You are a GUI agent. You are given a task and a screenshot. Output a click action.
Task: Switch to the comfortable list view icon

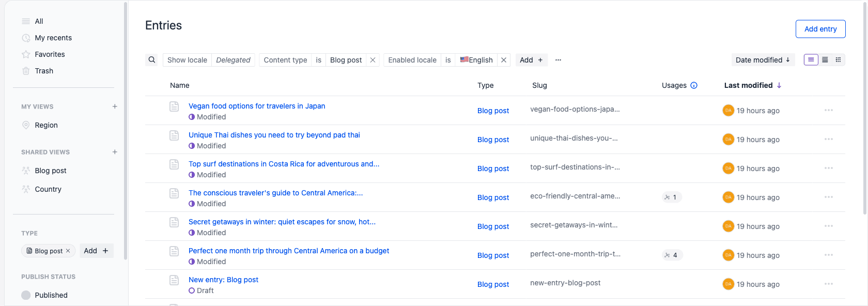(811, 60)
